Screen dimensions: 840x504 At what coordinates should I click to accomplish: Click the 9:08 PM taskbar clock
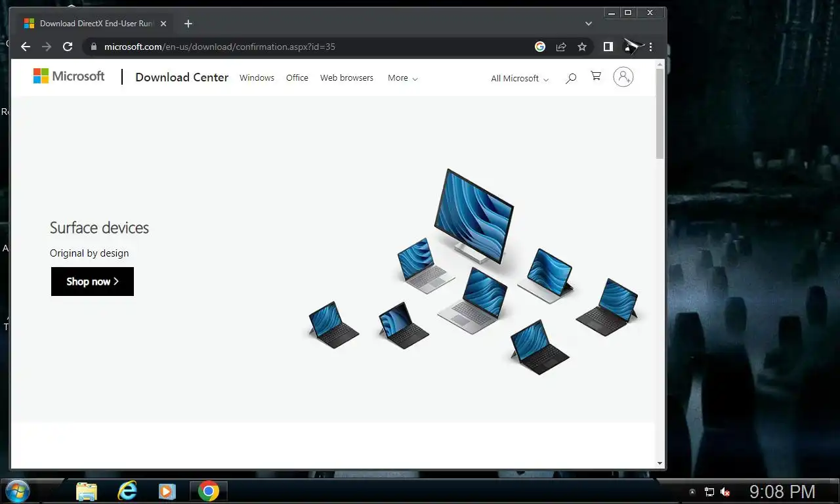[782, 492]
